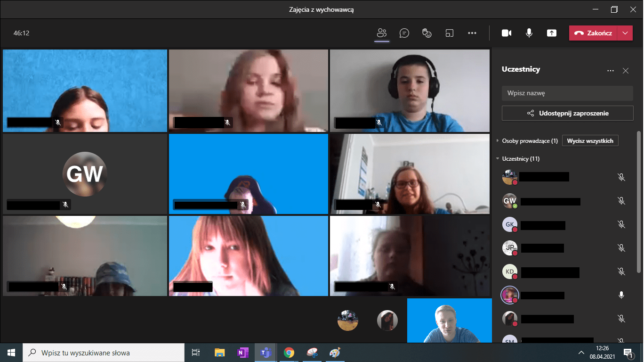Expand Osoby prowadzące (1) section
Image resolution: width=644 pixels, height=362 pixels.
(498, 141)
